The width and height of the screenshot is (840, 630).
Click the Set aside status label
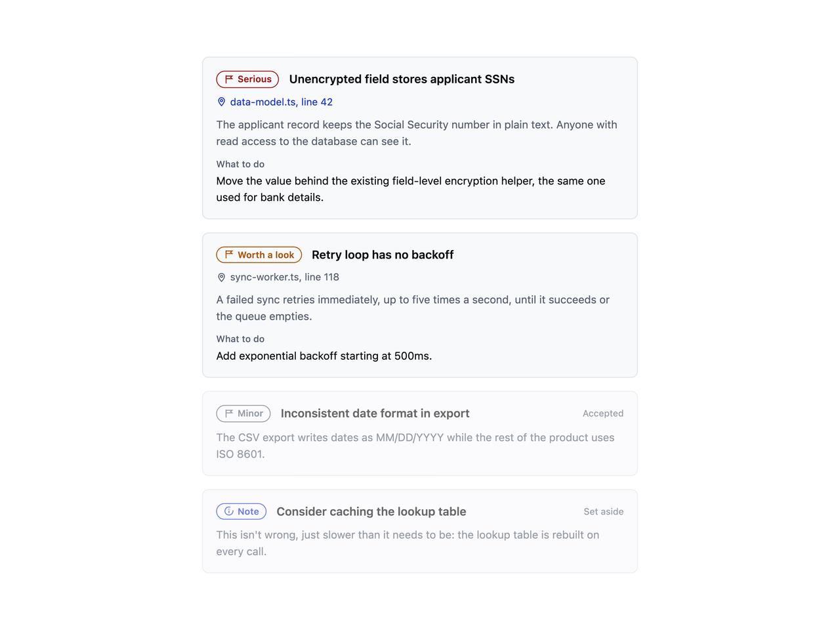point(604,511)
